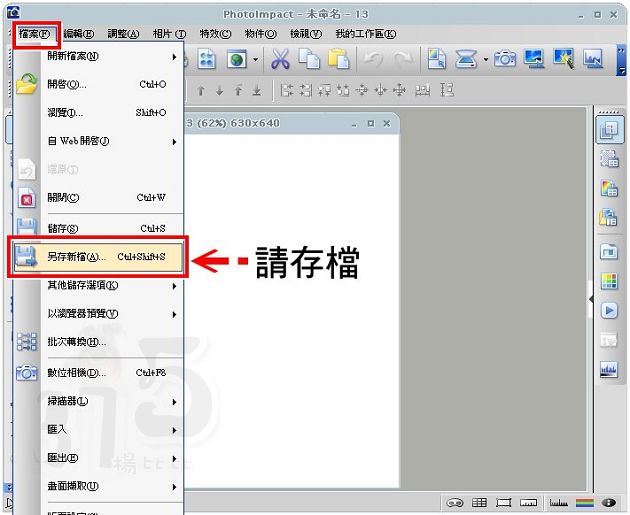This screenshot has height=515, width=630.
Task: Open the 調整(A) menu
Action: click(x=123, y=34)
